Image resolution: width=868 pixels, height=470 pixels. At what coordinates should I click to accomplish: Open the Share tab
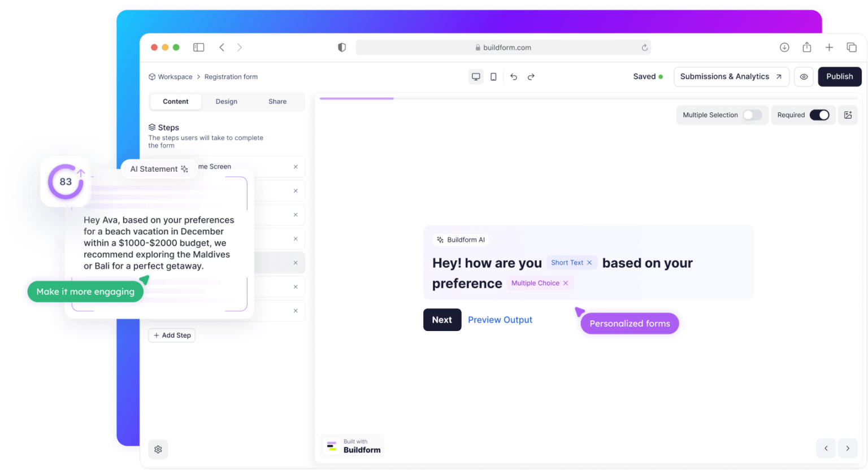pos(277,102)
